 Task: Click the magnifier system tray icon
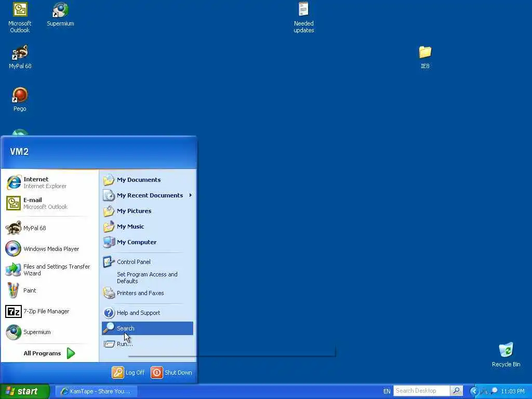tap(495, 391)
